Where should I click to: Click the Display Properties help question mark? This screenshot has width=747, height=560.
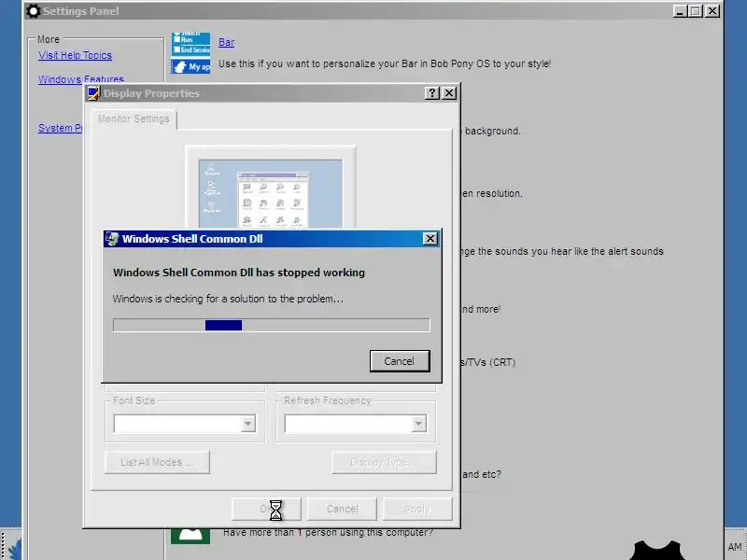point(431,92)
